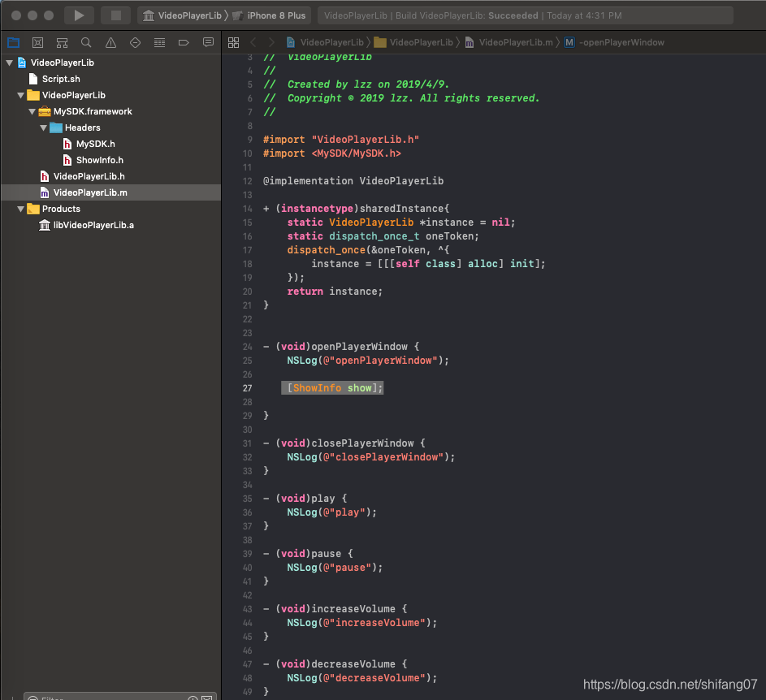The image size is (766, 700).
Task: Collapse the Products group triangle
Action: pos(20,209)
